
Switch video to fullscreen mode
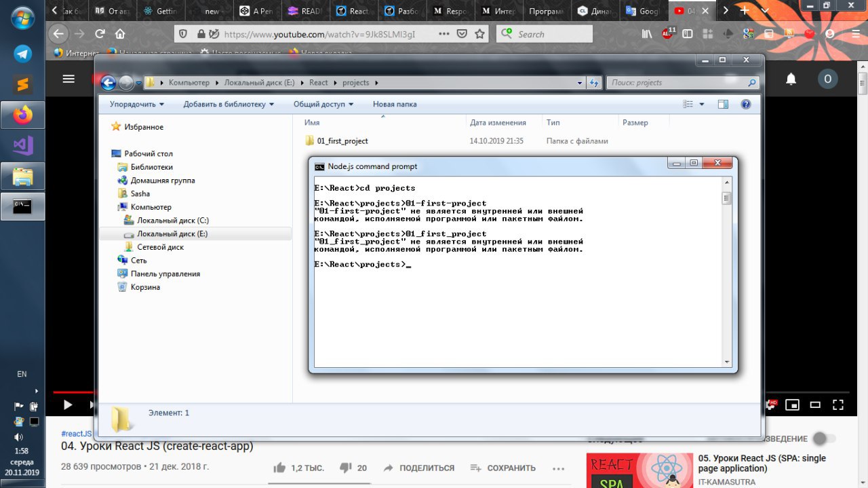838,405
